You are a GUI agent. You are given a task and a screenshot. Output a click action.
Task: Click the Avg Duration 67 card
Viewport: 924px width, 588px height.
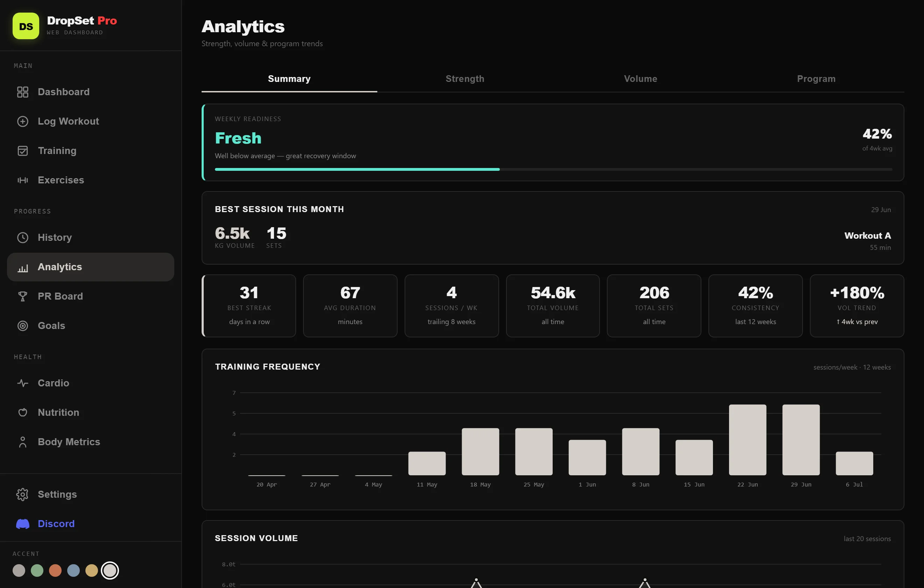tap(350, 306)
